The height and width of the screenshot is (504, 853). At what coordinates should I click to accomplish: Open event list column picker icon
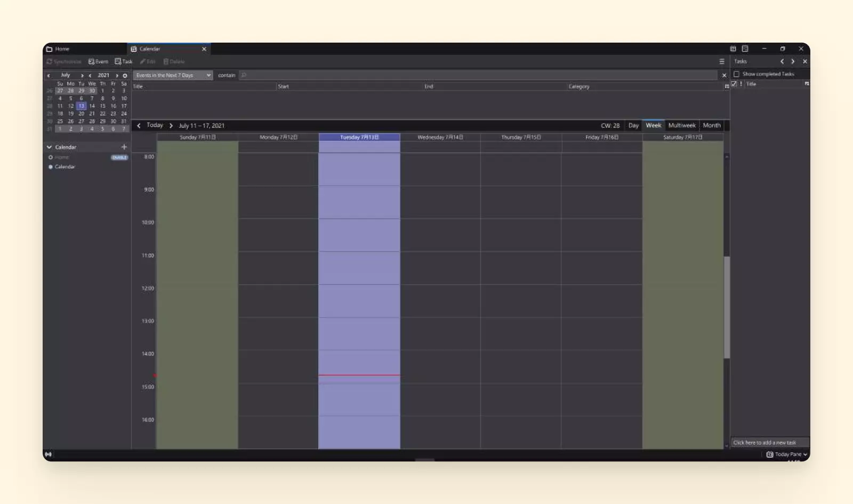(x=727, y=86)
